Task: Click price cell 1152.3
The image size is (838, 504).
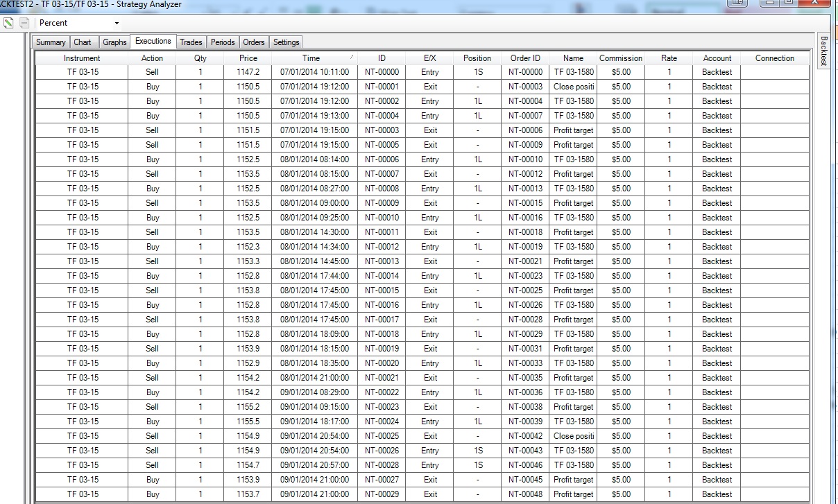Action: pos(248,247)
